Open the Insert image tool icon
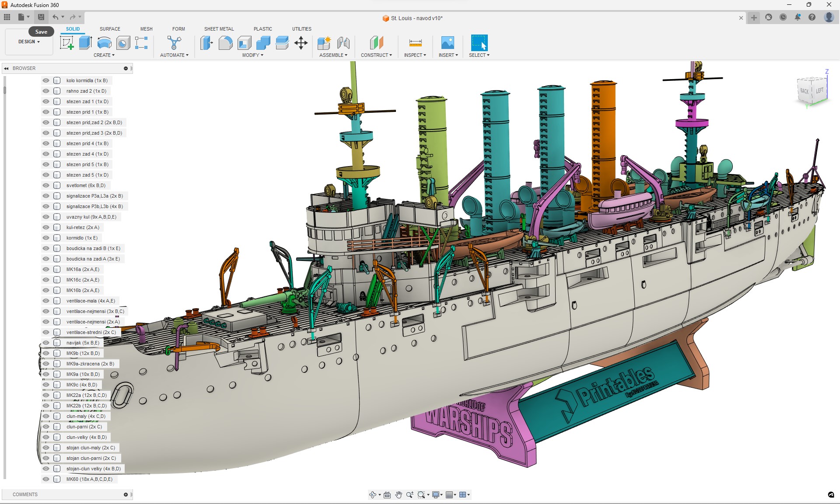 click(x=448, y=43)
